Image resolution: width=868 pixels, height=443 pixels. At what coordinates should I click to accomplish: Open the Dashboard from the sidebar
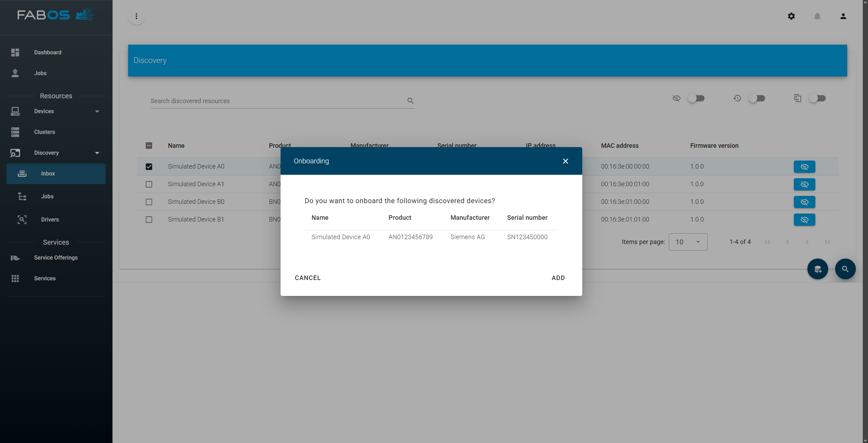47,52
